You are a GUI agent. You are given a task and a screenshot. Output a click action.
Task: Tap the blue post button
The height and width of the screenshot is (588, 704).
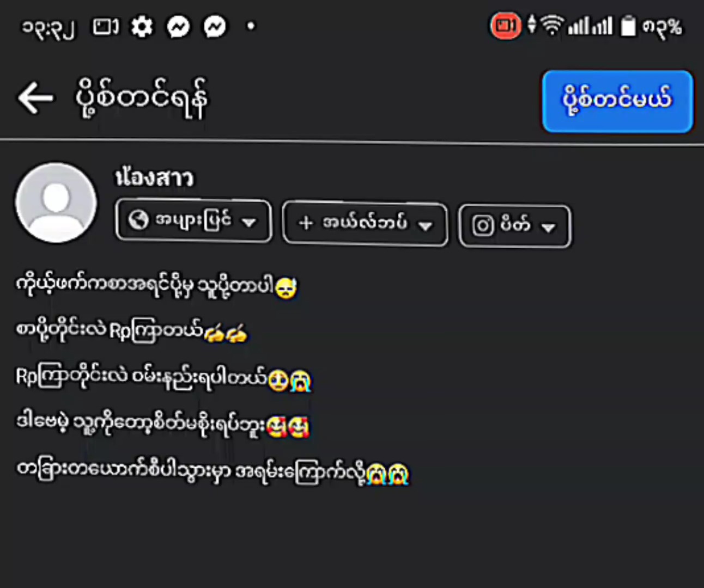(617, 101)
